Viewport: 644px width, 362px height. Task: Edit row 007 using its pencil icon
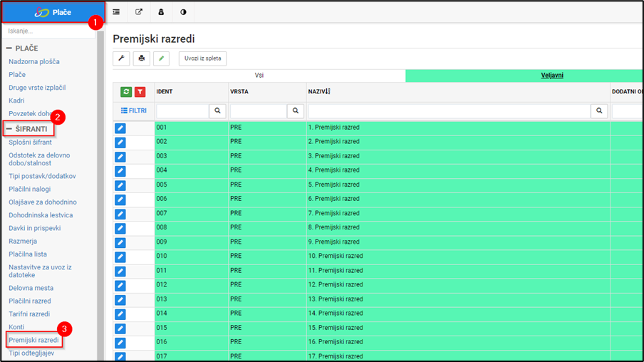click(x=120, y=214)
